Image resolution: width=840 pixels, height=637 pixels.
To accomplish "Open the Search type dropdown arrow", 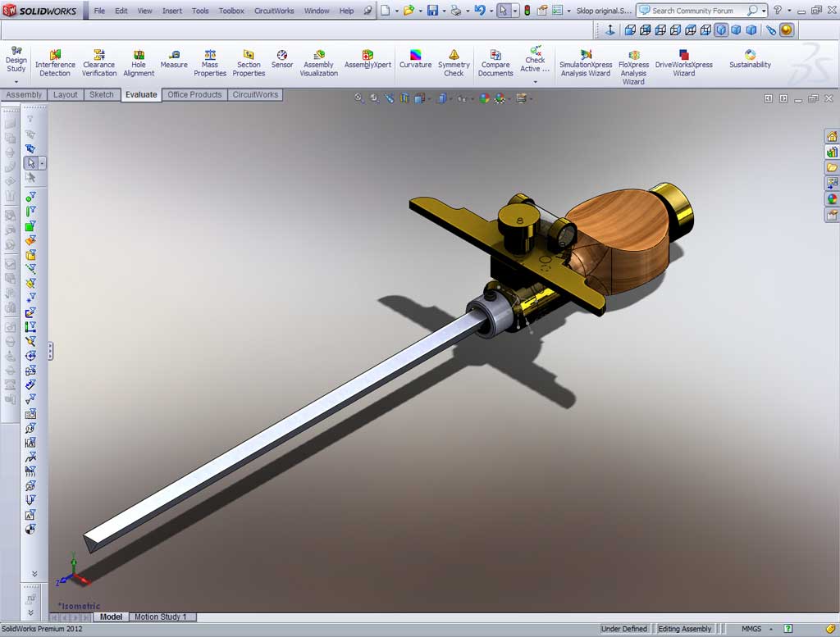I will click(x=764, y=11).
